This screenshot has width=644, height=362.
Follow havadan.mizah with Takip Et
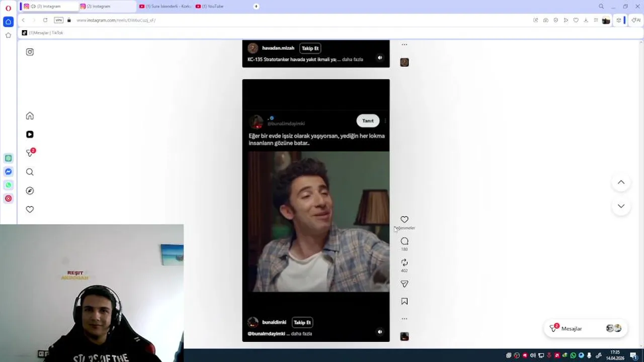tap(310, 48)
